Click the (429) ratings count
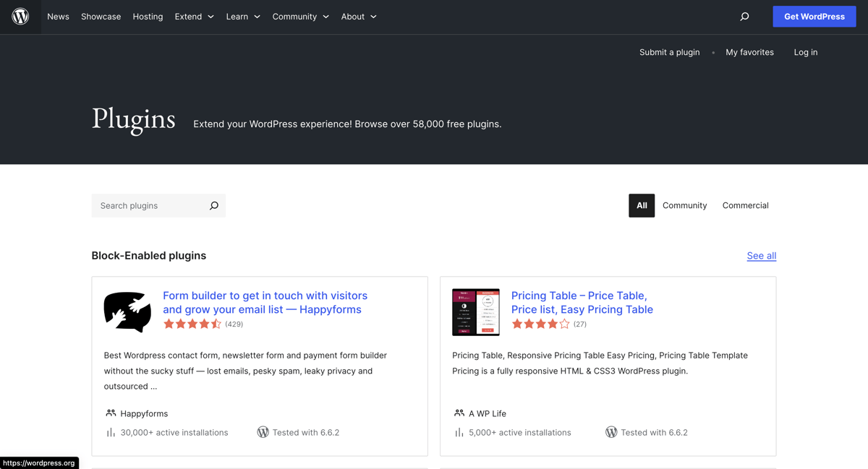This screenshot has width=868, height=469. pos(234,324)
